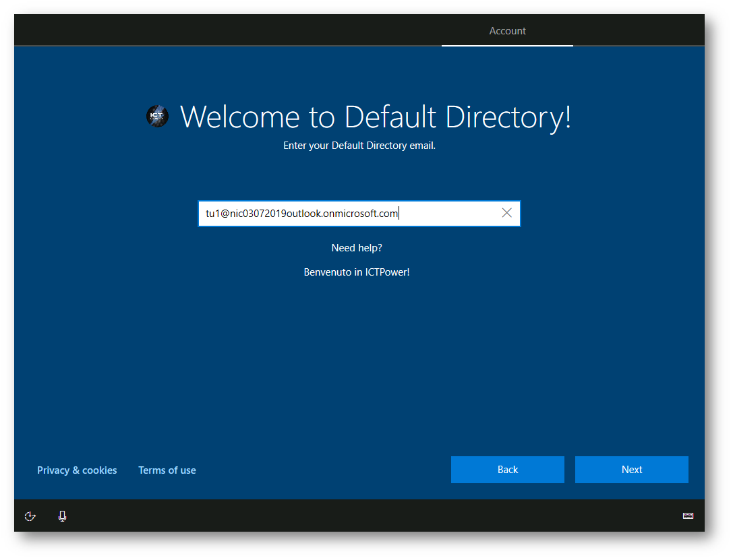Focus the Default Directory email input field
Image resolution: width=733 pixels, height=560 pixels.
(x=359, y=214)
